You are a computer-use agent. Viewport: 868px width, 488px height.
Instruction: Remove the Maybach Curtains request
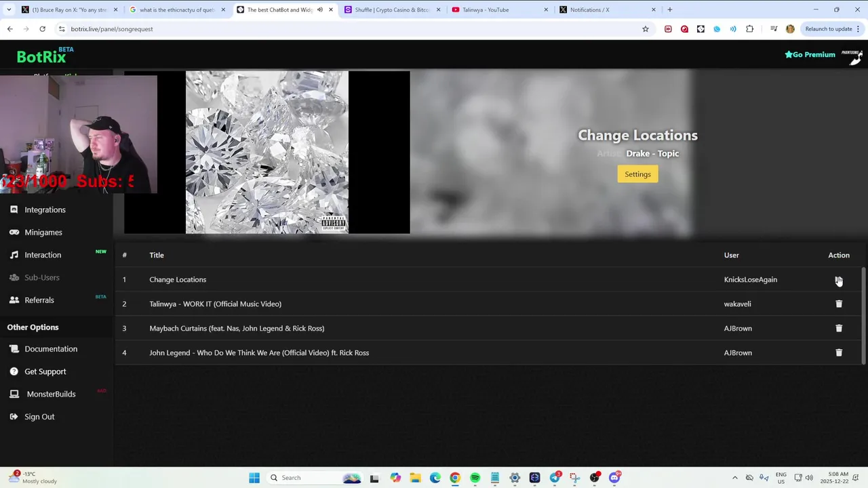pyautogui.click(x=839, y=328)
